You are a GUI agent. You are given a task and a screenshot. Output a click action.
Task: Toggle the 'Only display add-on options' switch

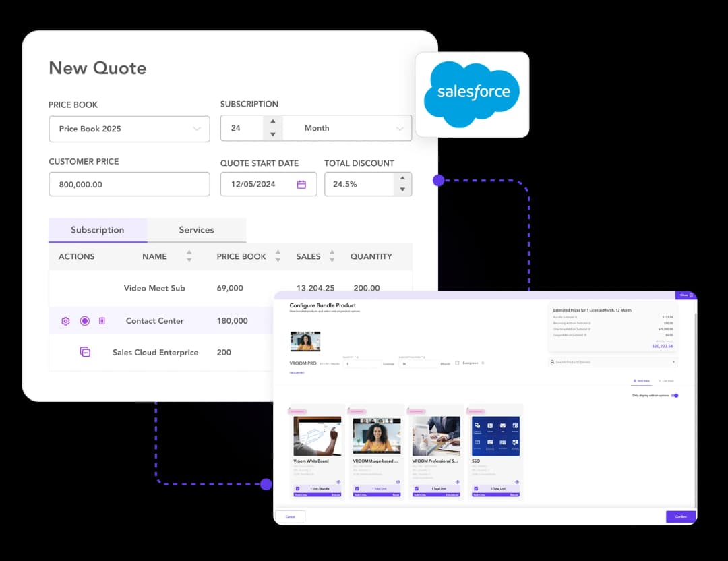675,396
